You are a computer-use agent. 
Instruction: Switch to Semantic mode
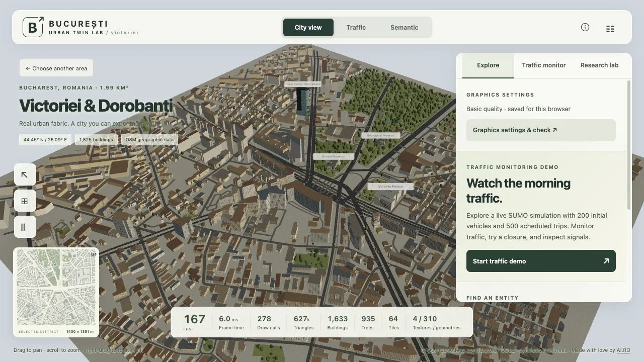coord(404,28)
